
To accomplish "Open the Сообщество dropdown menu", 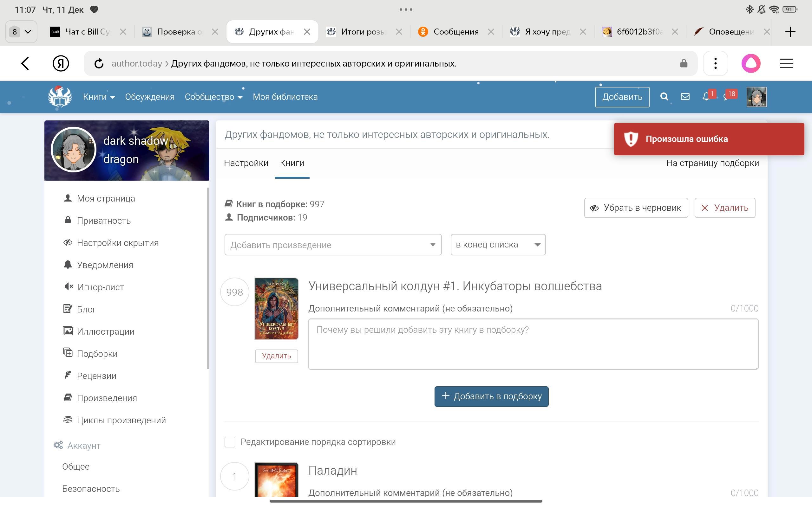I will click(213, 97).
